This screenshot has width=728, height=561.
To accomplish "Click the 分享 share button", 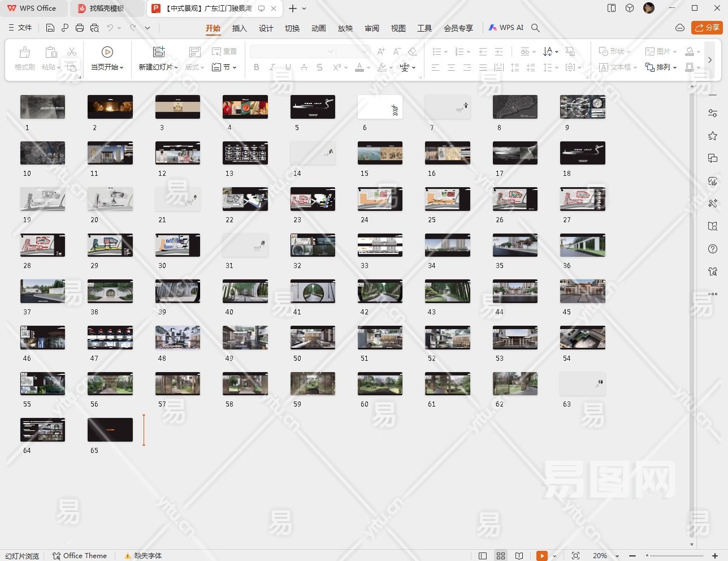I will [x=707, y=28].
